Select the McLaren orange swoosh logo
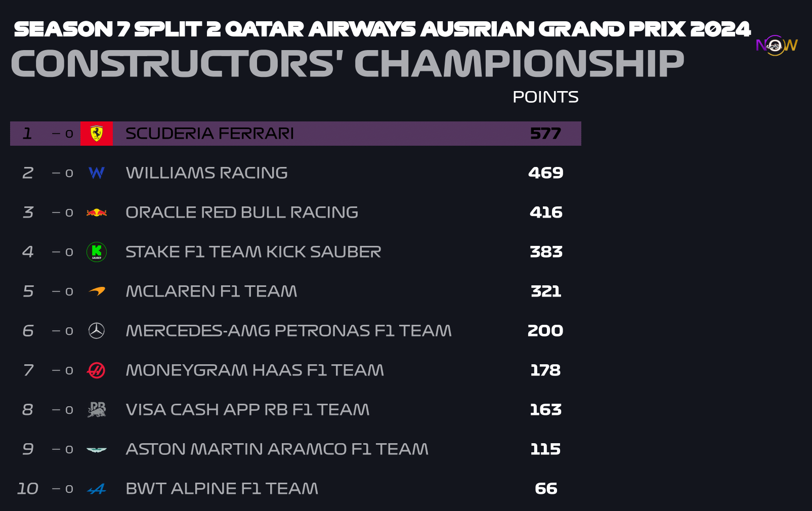This screenshot has height=511, width=812. 97,291
